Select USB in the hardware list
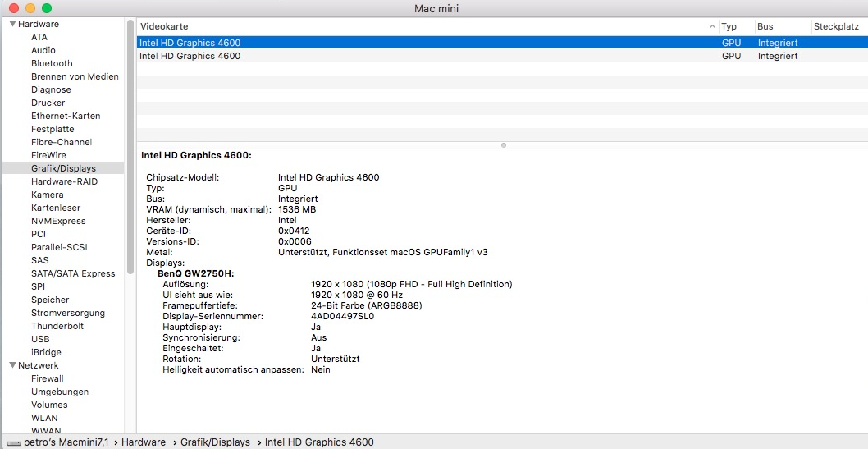The height and width of the screenshot is (449, 868). point(40,339)
